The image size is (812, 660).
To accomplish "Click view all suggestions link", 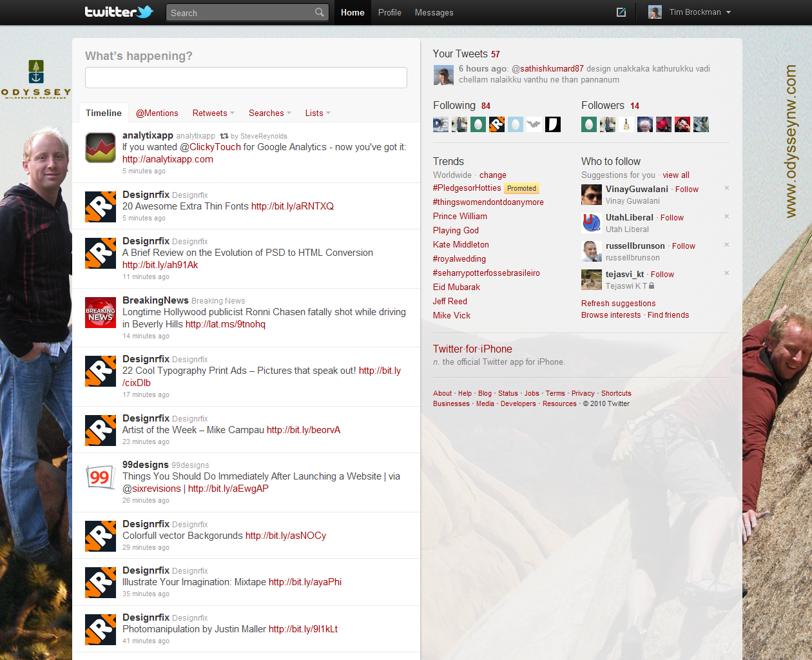I will (x=676, y=175).
